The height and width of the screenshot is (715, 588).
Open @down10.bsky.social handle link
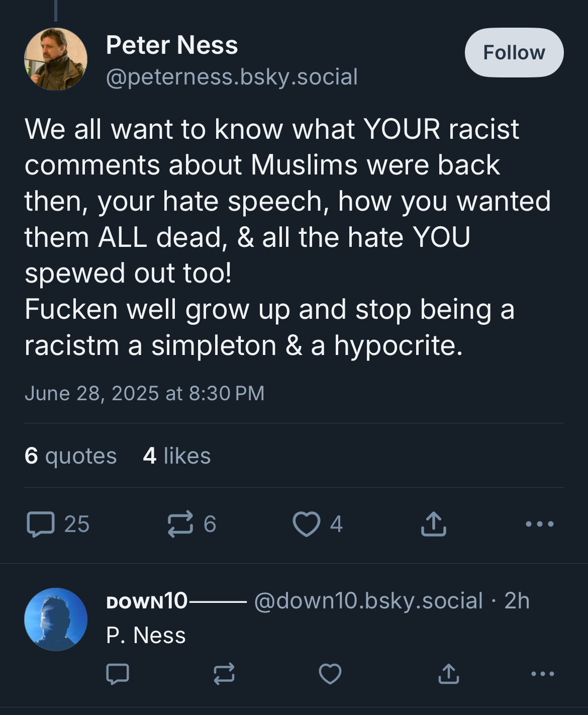(368, 601)
